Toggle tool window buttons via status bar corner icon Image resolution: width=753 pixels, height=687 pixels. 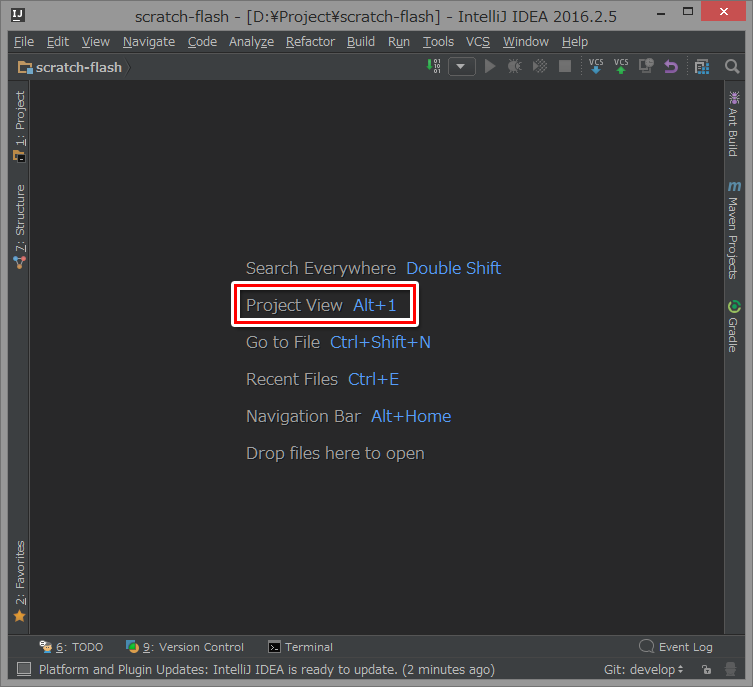point(24,669)
